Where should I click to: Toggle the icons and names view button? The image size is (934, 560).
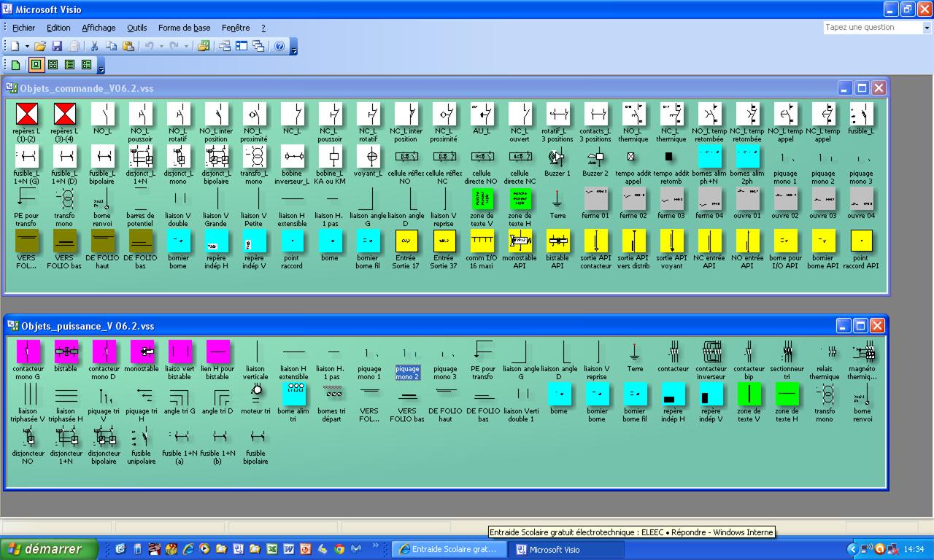tap(36, 65)
